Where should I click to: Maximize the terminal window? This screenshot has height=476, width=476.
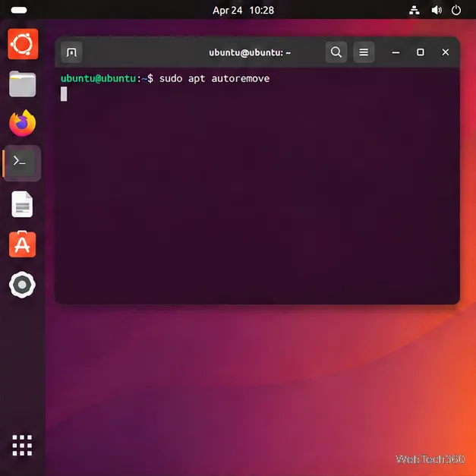coord(421,52)
